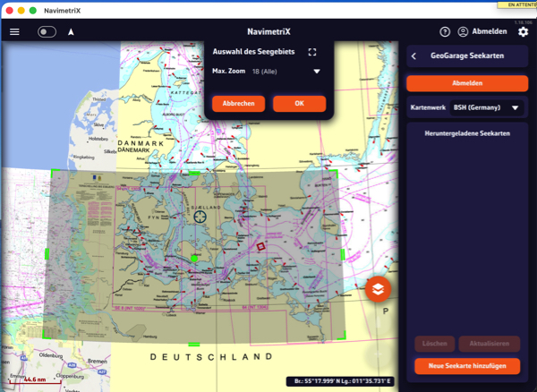
Task: Click the user account icon
Action: tap(463, 32)
